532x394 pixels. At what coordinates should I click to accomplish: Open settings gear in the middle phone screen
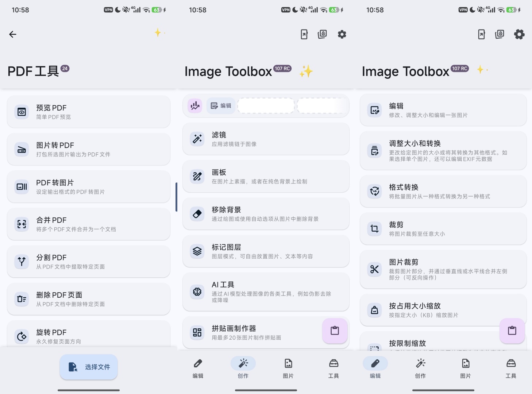coord(342,34)
